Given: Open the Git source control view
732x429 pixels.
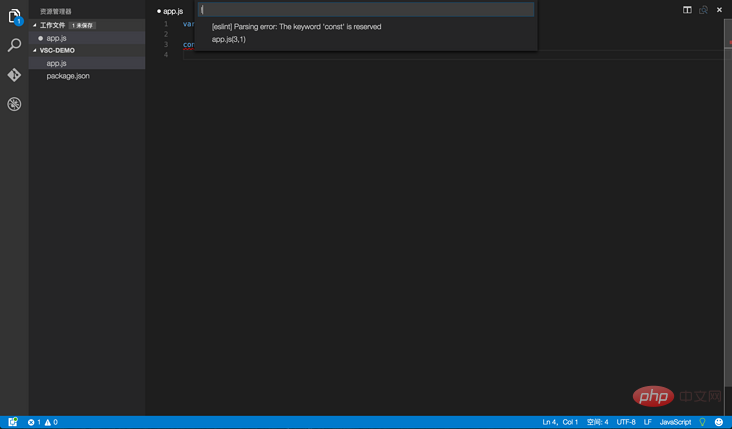Looking at the screenshot, I should pyautogui.click(x=14, y=75).
